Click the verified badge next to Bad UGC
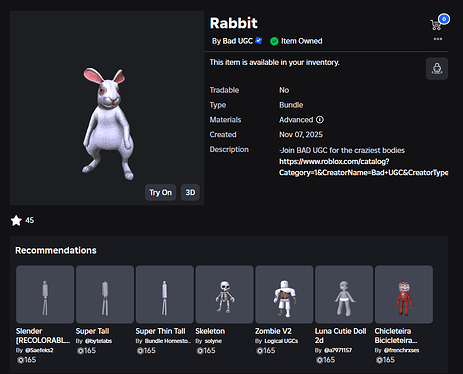The image size is (463, 374). 258,41
